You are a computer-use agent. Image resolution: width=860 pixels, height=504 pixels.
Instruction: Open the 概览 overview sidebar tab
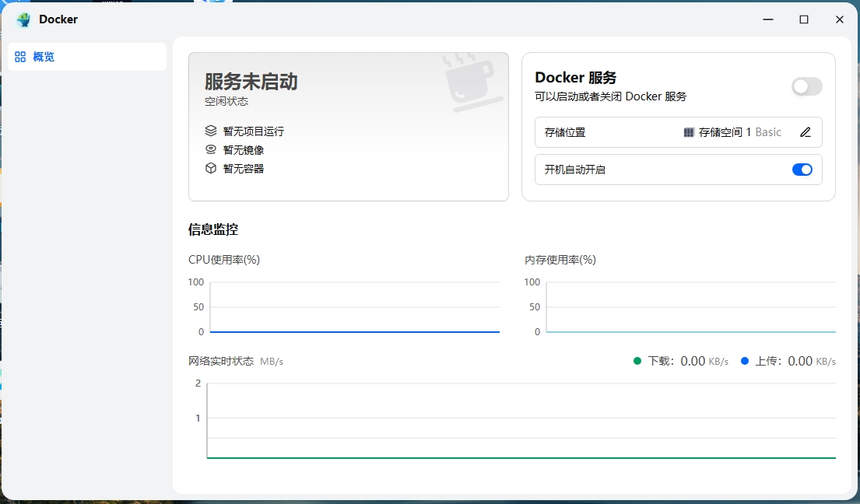(87, 57)
